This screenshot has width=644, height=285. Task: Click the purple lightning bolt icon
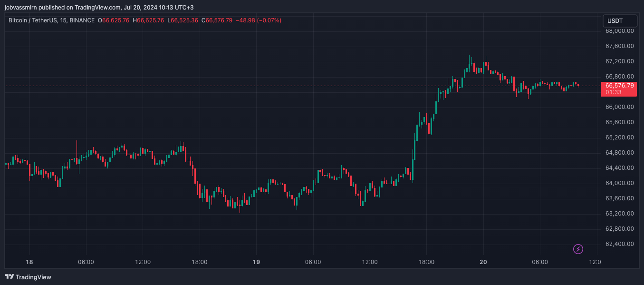(x=578, y=249)
